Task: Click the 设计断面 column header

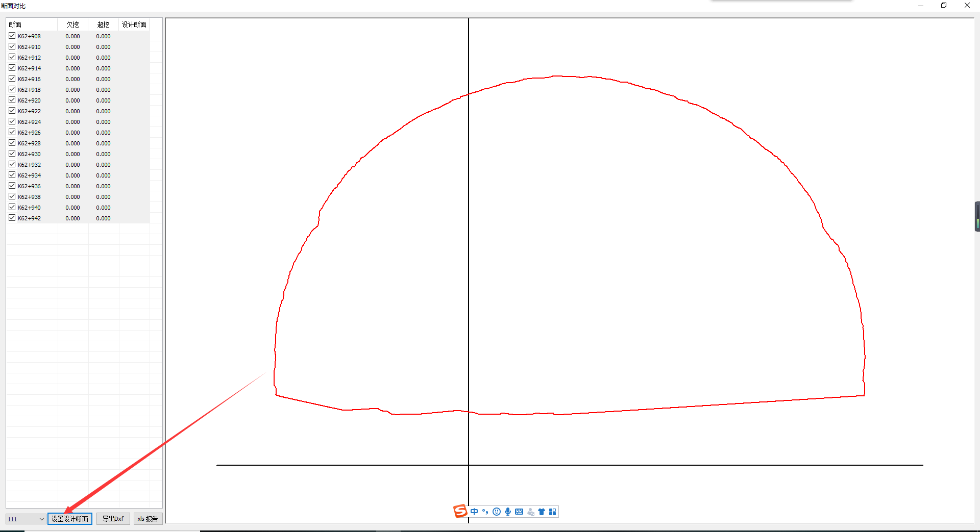Action: (x=134, y=24)
